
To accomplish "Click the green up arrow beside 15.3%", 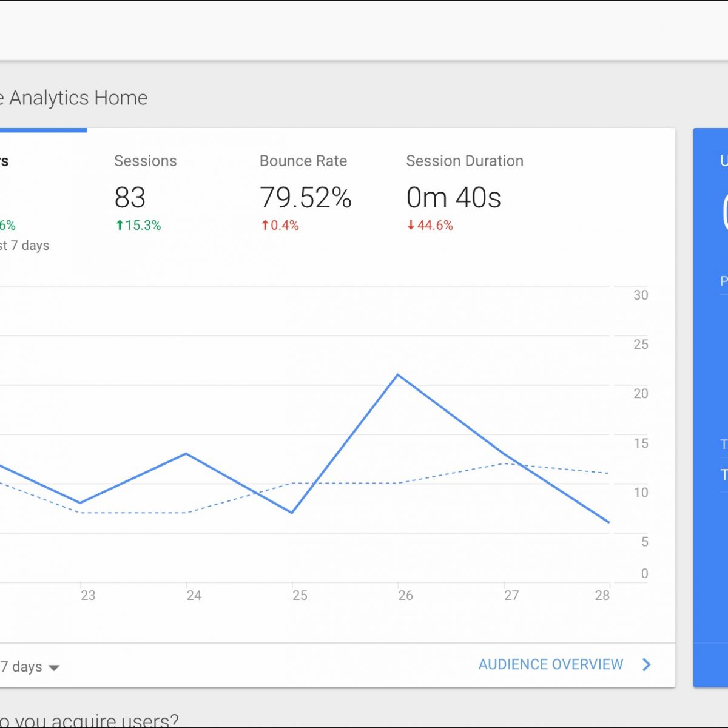I will tap(120, 226).
